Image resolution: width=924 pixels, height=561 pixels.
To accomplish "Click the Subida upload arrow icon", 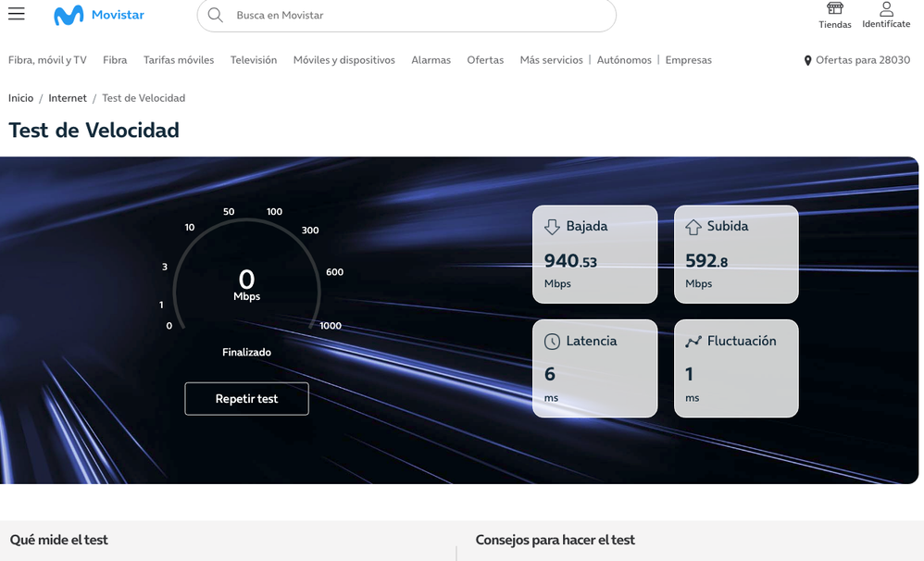I will [x=693, y=227].
